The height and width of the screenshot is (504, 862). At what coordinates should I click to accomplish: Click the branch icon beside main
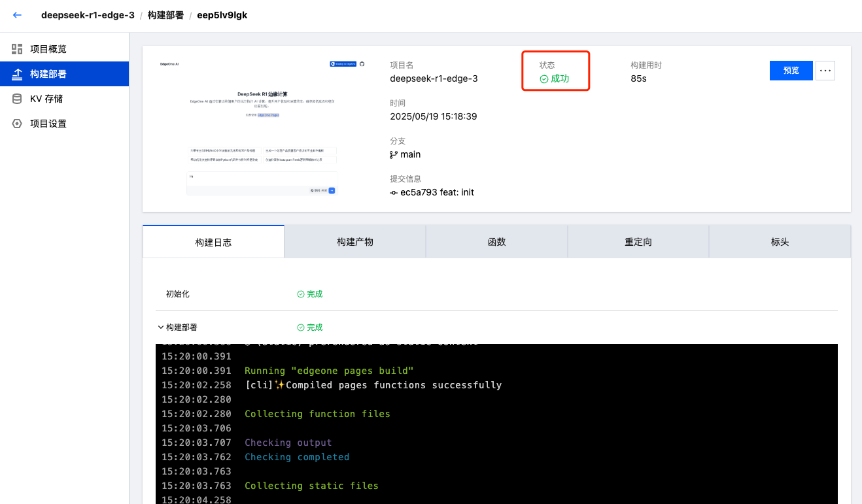pyautogui.click(x=394, y=155)
